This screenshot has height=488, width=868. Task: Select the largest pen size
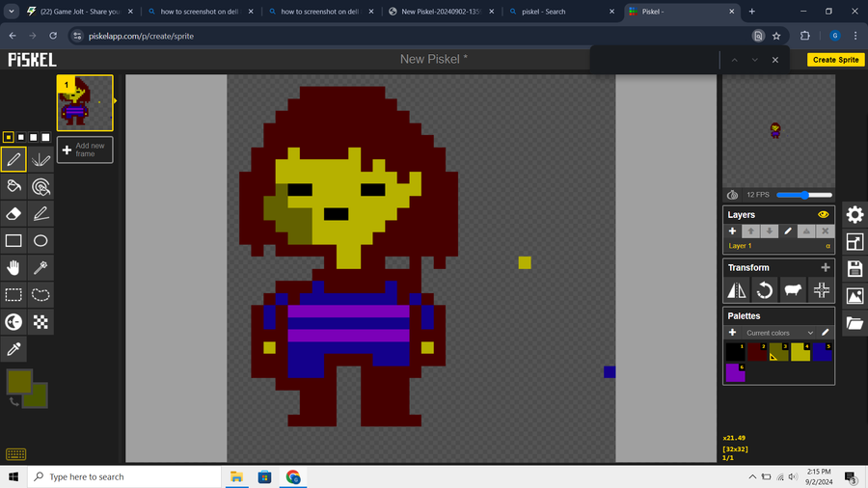click(46, 137)
